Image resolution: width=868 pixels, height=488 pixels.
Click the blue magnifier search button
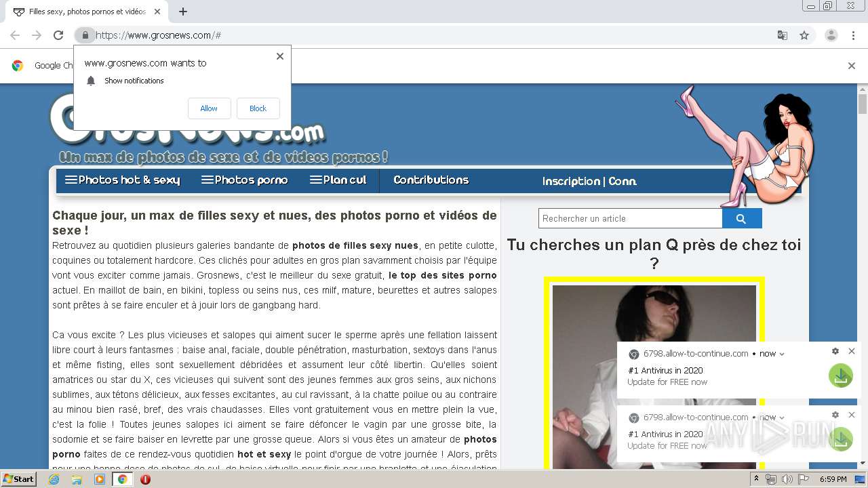742,218
